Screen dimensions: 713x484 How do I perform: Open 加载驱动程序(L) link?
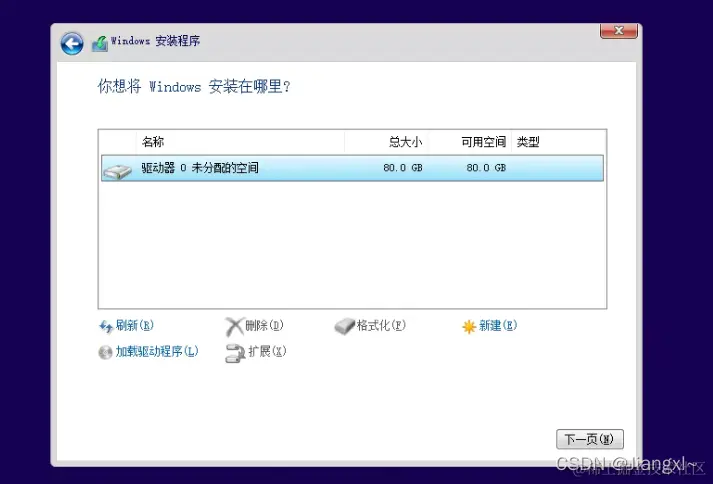point(157,351)
